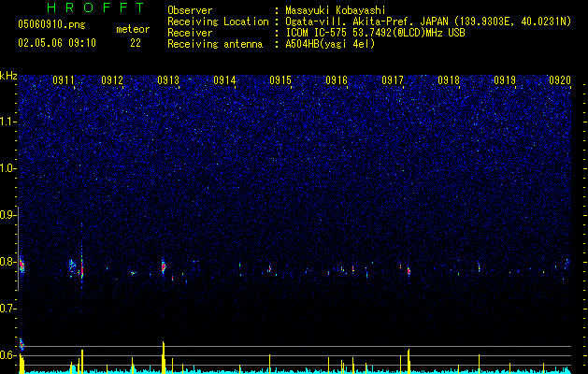This screenshot has height=374, width=588.
Task: Select the filename 05060910.png
Action: 51,24
